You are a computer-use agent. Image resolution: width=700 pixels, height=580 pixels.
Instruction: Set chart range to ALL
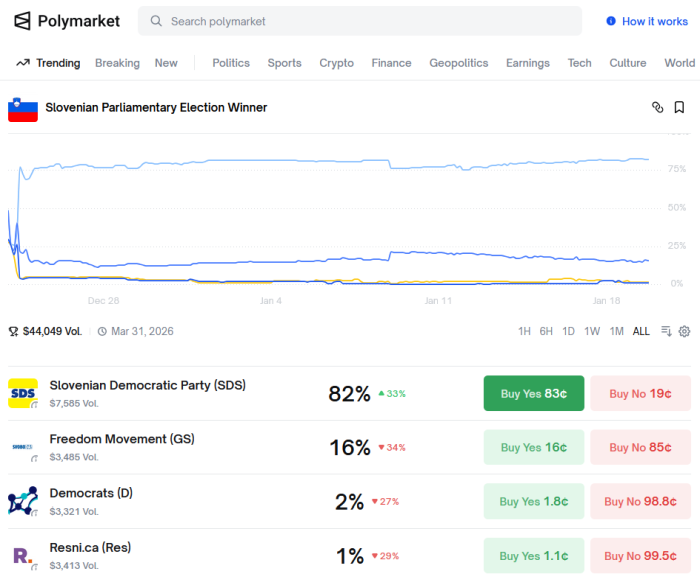[641, 331]
